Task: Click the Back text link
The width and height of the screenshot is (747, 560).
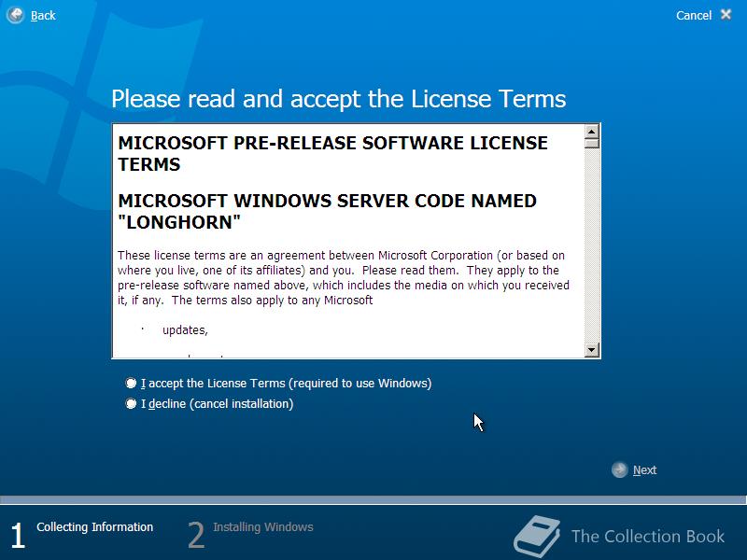Action: 43,16
